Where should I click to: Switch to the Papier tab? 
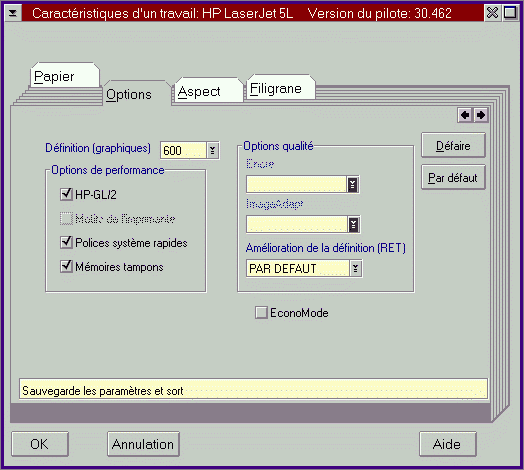[x=65, y=76]
